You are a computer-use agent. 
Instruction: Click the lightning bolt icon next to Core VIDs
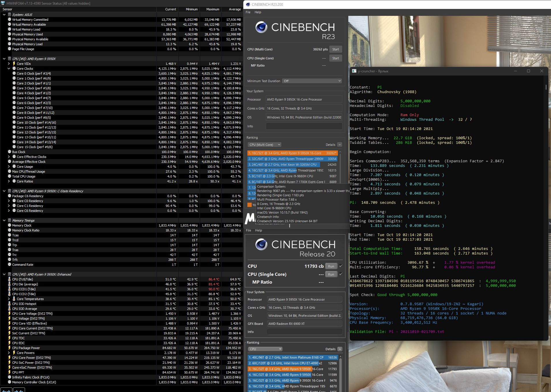click(14, 64)
